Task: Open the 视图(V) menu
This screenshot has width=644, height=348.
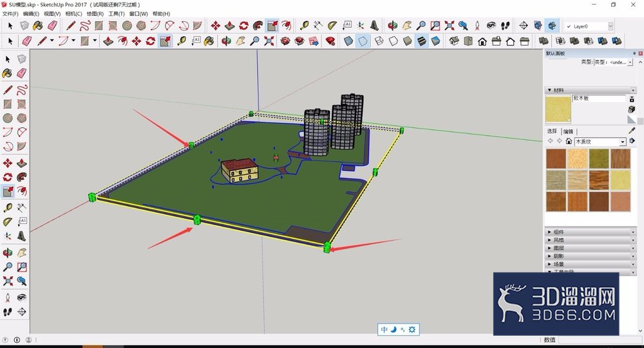Action: click(x=52, y=14)
